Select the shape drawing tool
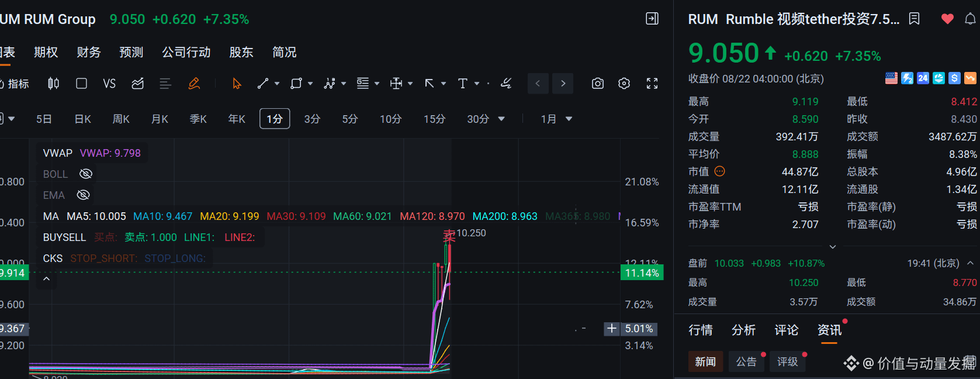The height and width of the screenshot is (379, 980). coord(296,84)
